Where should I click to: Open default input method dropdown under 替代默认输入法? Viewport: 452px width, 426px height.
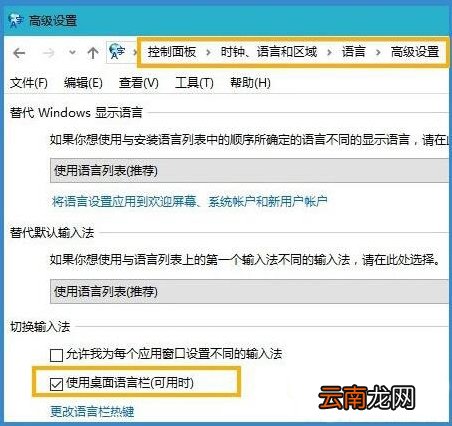[249, 292]
